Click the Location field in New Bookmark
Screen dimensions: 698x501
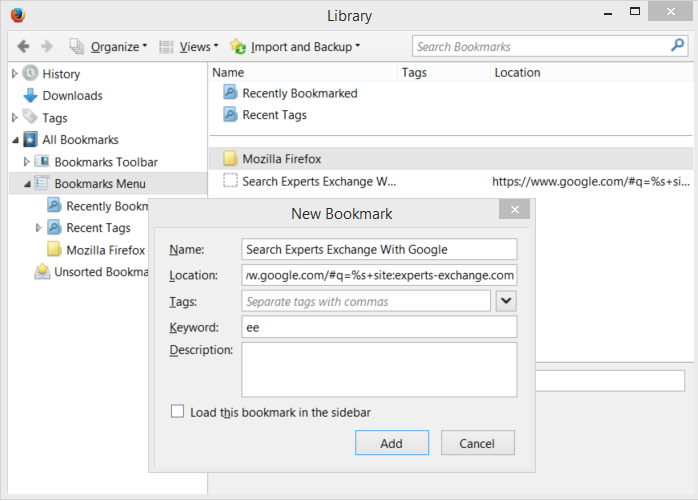379,275
